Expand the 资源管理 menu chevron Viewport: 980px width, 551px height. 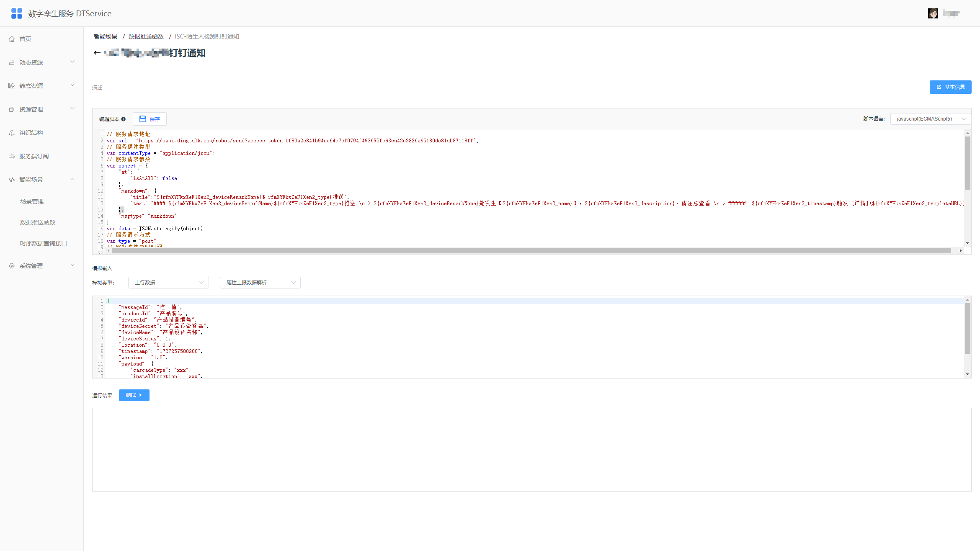click(x=72, y=109)
